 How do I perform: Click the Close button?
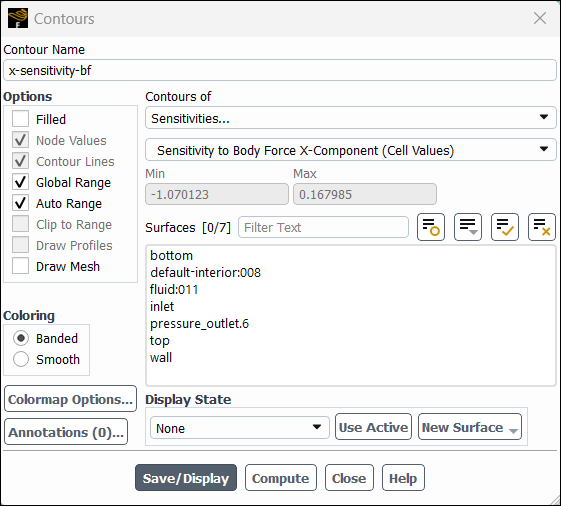click(x=349, y=478)
